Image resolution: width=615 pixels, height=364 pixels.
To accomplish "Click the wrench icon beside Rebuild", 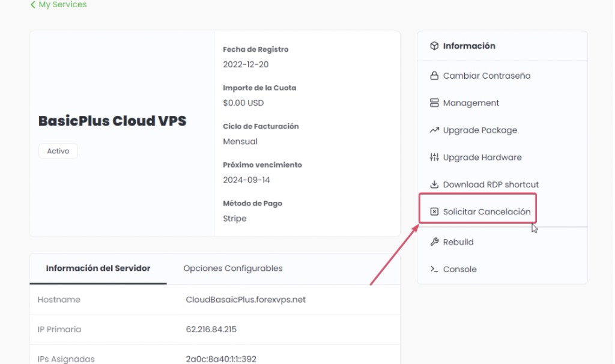I will click(x=434, y=242).
